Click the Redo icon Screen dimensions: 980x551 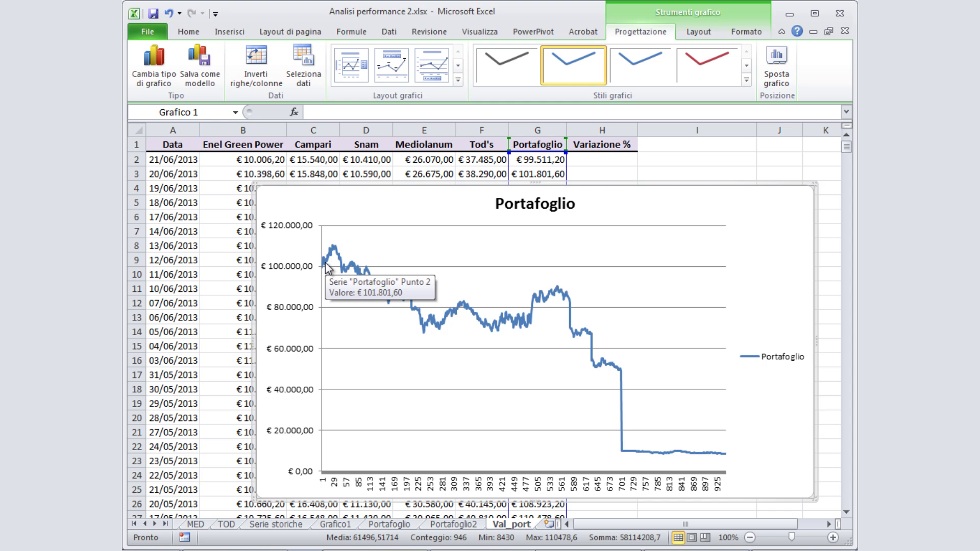pyautogui.click(x=191, y=14)
